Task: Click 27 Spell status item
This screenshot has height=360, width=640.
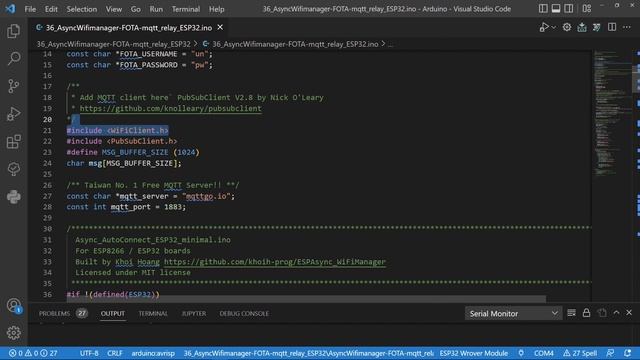Action: click(580, 353)
